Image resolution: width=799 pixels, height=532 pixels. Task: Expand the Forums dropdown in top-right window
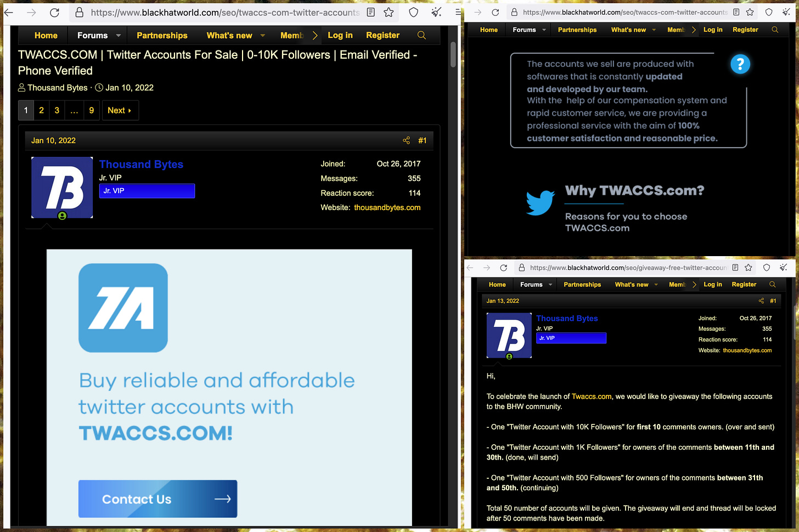point(544,30)
